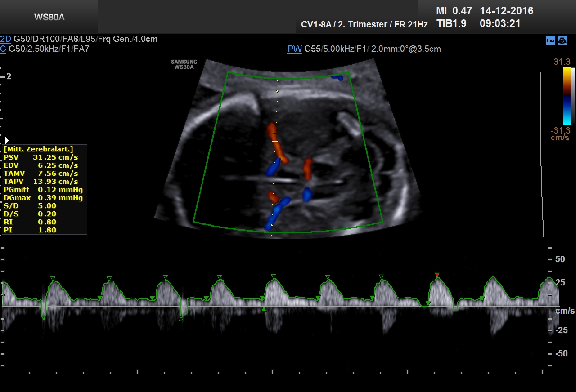Select the S/D 5.00 row

(30, 205)
